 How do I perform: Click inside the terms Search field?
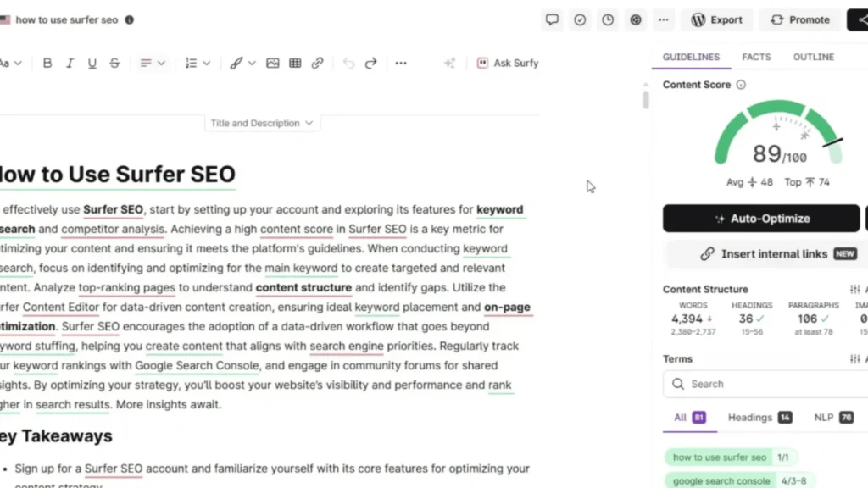pyautogui.click(x=763, y=384)
